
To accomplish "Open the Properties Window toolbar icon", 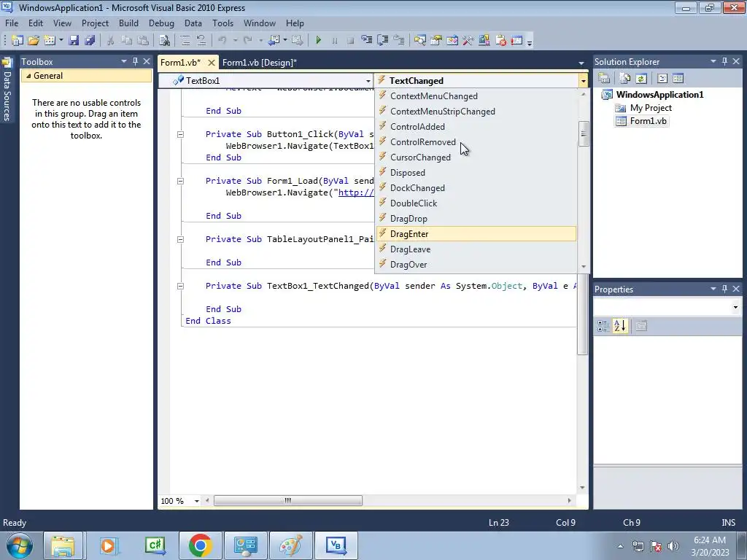I will (436, 41).
